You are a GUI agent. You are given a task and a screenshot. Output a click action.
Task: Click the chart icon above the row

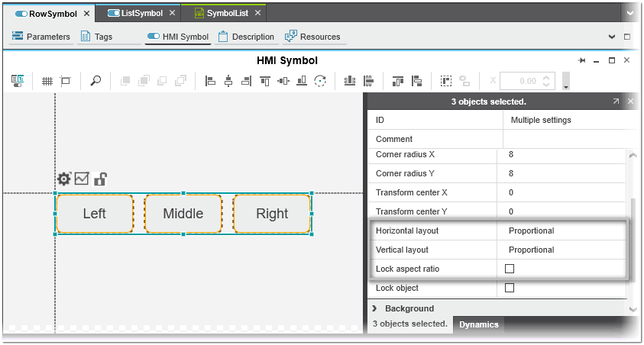click(x=82, y=179)
